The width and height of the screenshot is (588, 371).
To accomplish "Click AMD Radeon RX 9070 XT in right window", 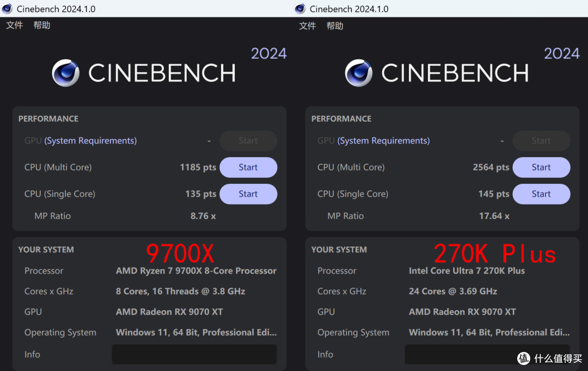I will [x=462, y=312].
